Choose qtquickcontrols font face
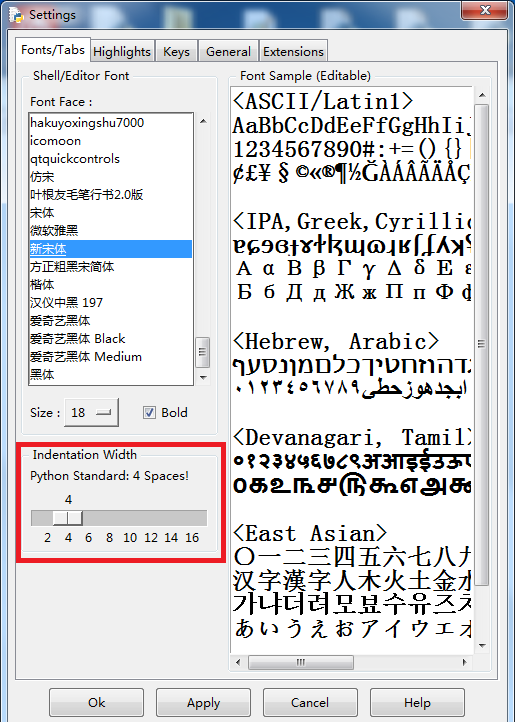The width and height of the screenshot is (515, 722). (111, 158)
